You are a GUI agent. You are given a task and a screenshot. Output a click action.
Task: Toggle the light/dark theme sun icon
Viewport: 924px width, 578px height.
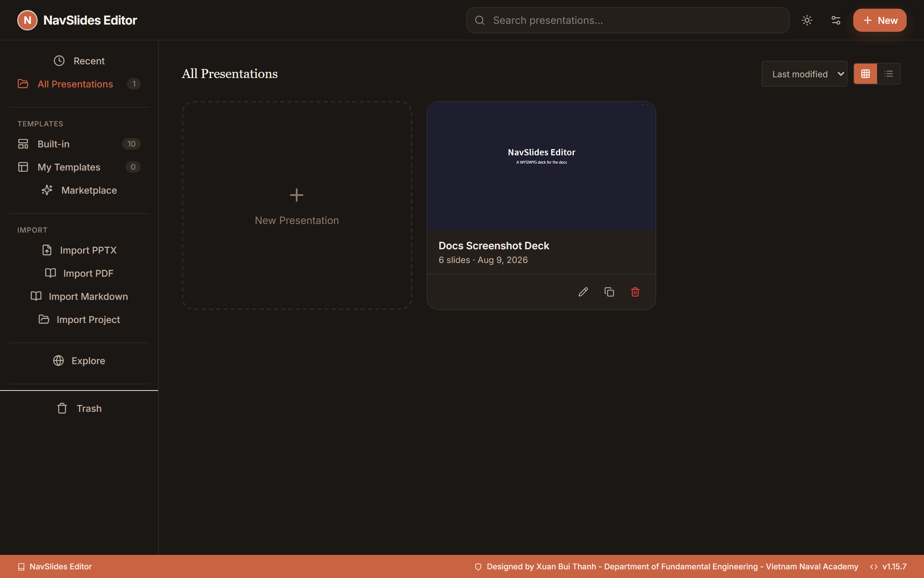coord(807,20)
